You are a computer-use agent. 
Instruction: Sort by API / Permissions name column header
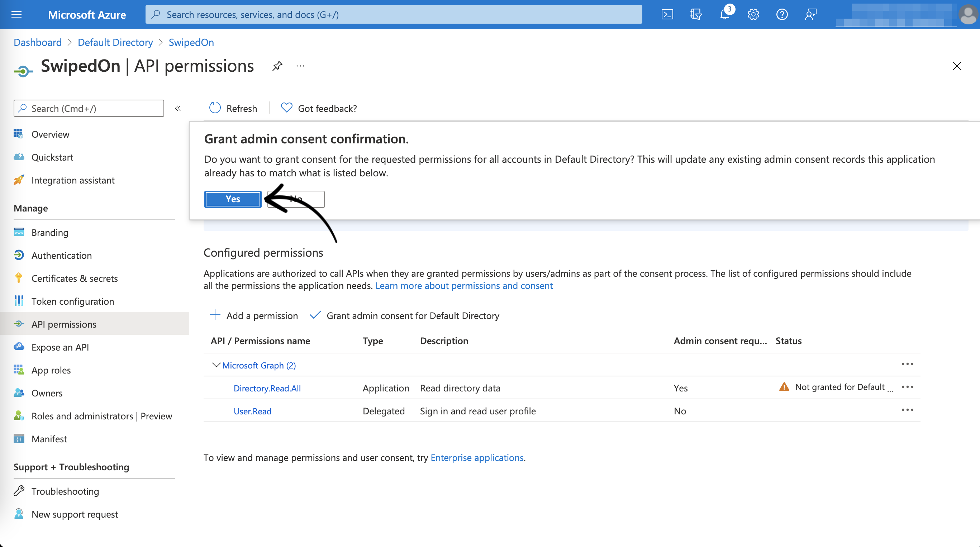click(x=261, y=341)
